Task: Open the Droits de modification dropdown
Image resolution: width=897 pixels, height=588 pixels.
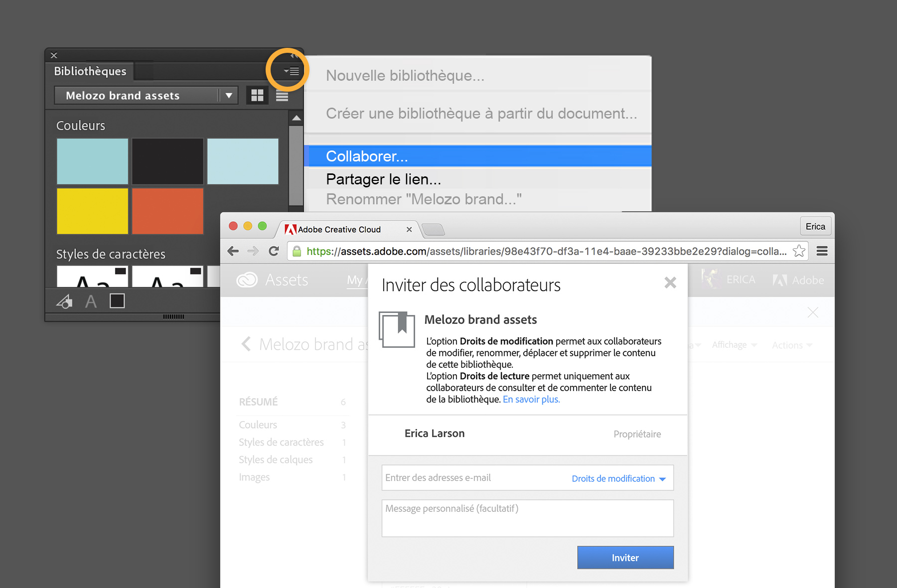Action: tap(618, 478)
